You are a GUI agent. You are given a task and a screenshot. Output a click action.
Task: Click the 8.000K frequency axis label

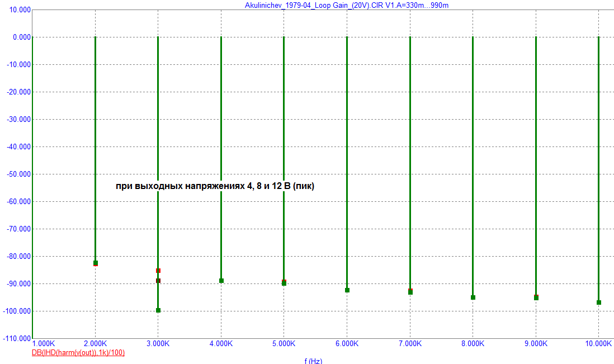pos(473,344)
